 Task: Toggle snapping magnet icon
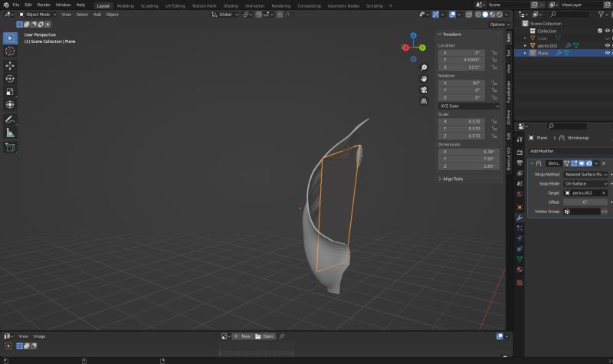click(x=259, y=15)
